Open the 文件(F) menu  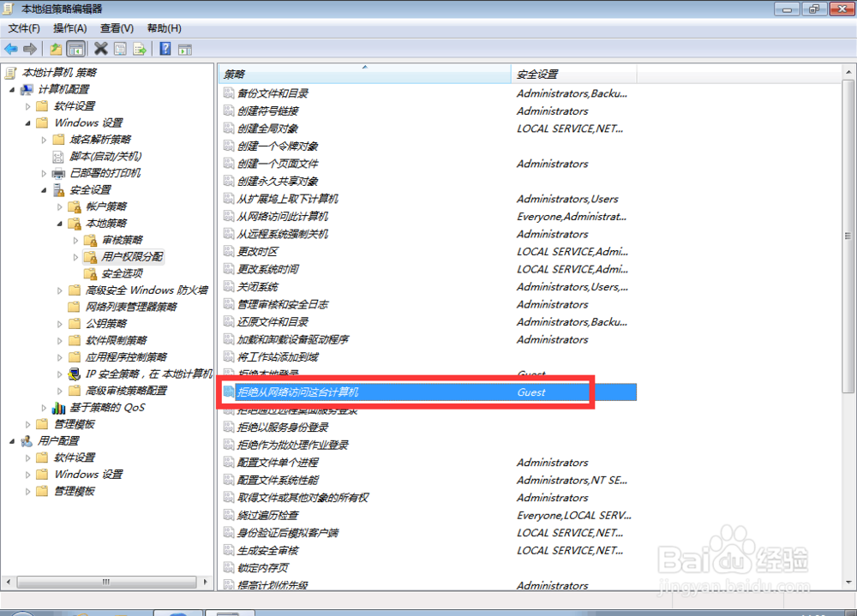click(x=24, y=28)
